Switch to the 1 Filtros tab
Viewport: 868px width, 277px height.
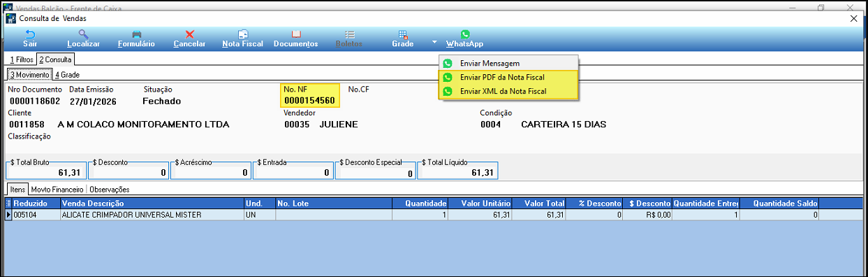coord(21,60)
